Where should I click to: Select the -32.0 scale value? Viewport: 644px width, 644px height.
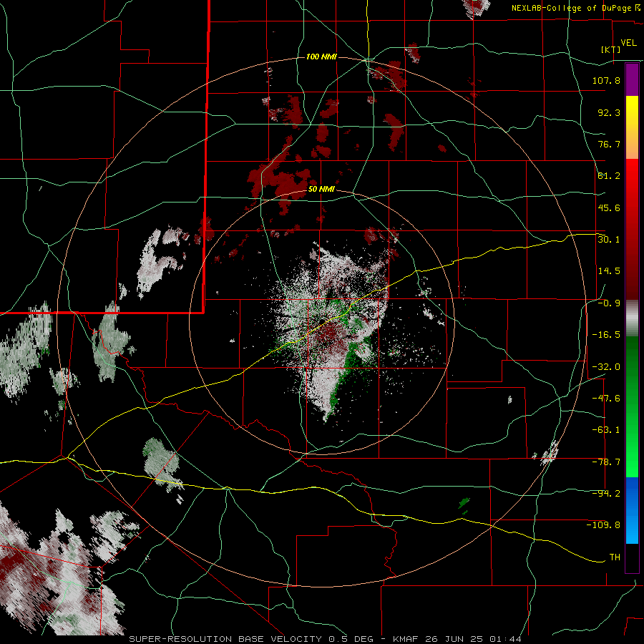pos(606,367)
